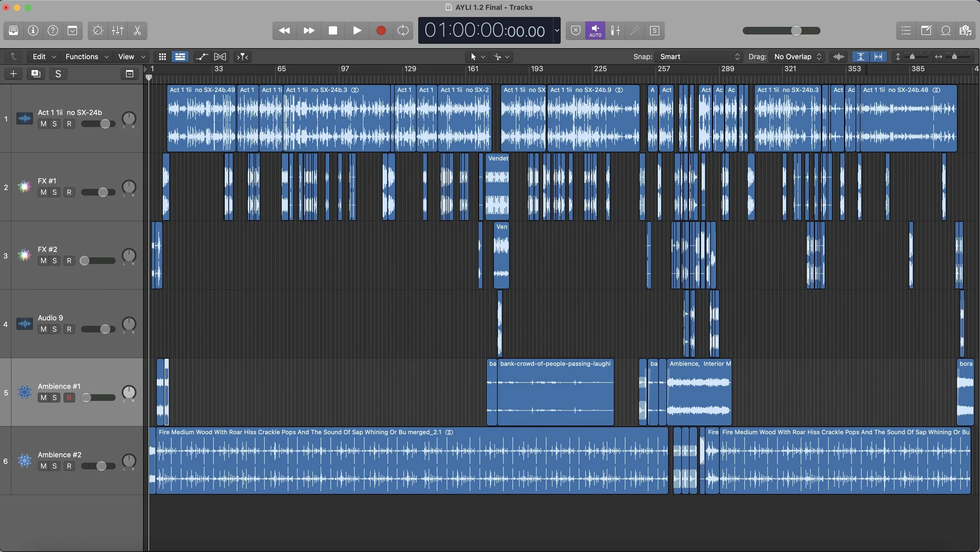This screenshot has height=552, width=980.
Task: Click the add track plus button
Action: (x=13, y=74)
